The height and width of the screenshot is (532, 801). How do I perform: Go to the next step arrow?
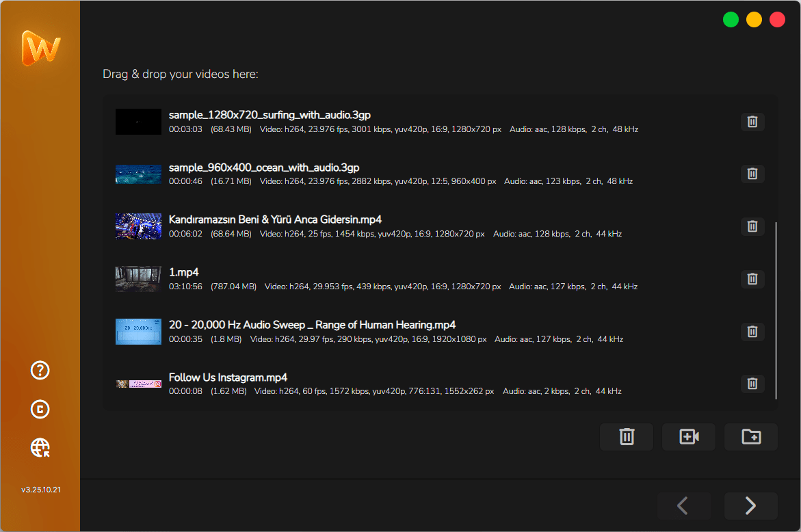pyautogui.click(x=750, y=505)
